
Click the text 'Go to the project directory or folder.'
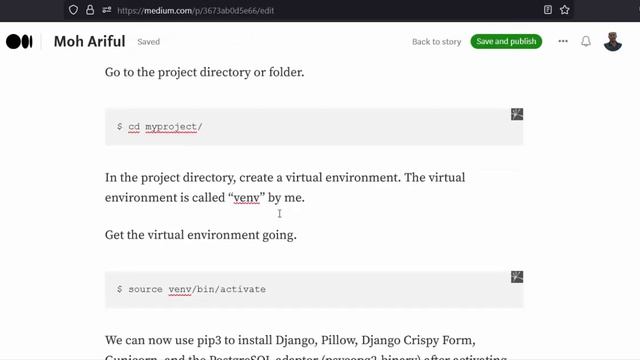pos(204,72)
